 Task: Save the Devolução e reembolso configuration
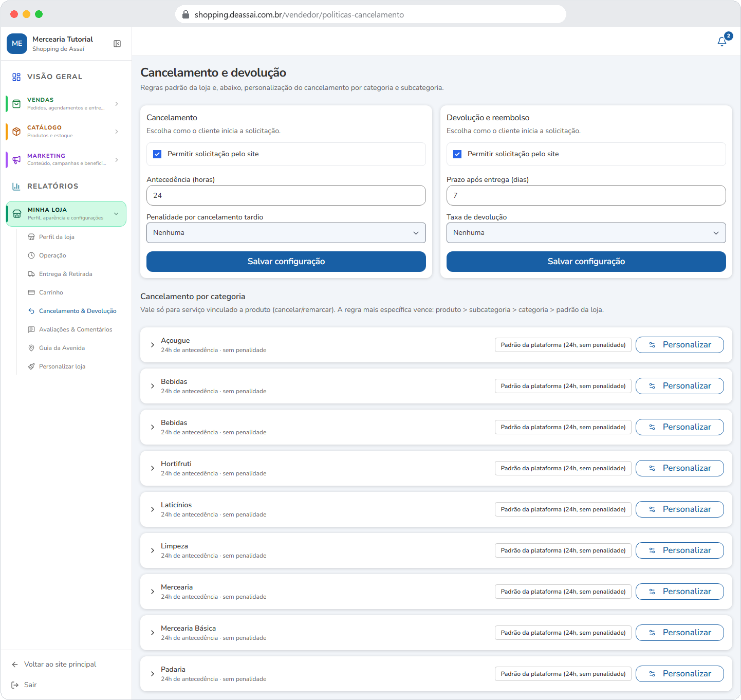pyautogui.click(x=586, y=262)
